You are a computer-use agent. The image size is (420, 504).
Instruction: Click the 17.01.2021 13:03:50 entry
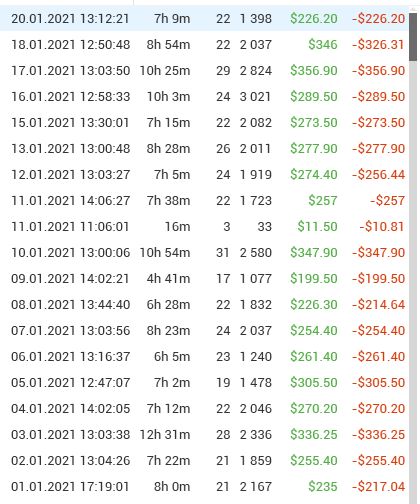204,71
